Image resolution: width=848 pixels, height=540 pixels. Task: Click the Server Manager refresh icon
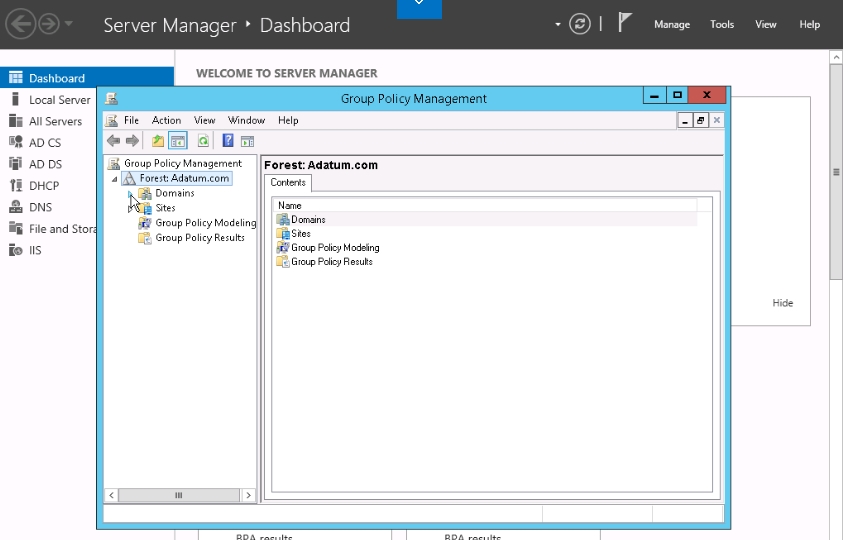tap(580, 24)
